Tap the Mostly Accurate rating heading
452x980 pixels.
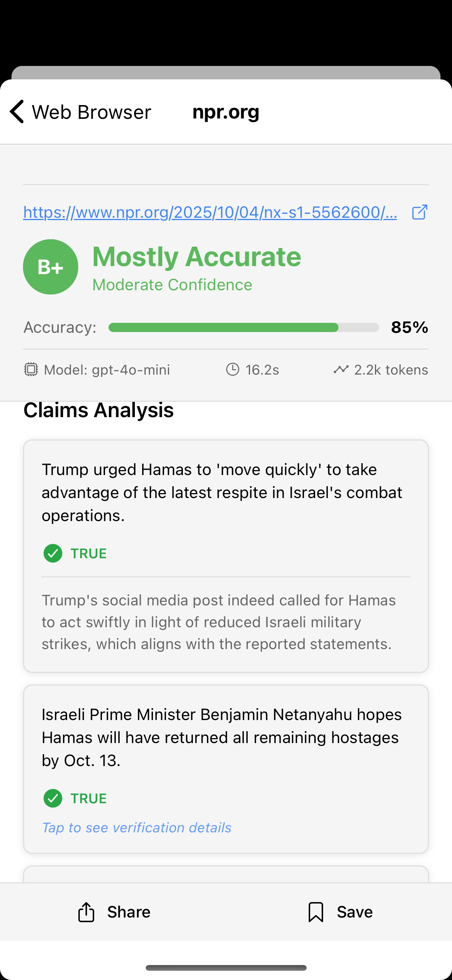point(197,256)
